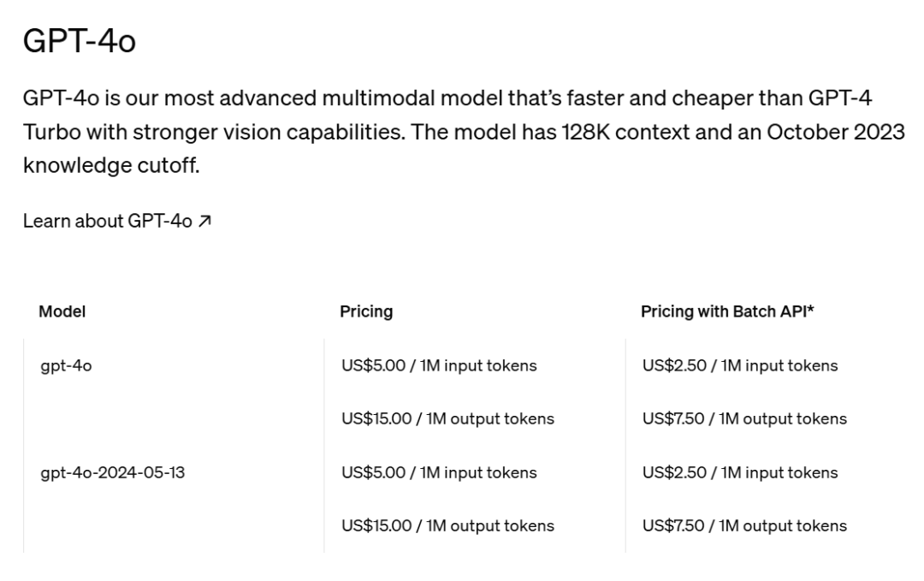Click gpt-4o-2024-05-13's US$5.00 input tokens price

pyautogui.click(x=439, y=472)
